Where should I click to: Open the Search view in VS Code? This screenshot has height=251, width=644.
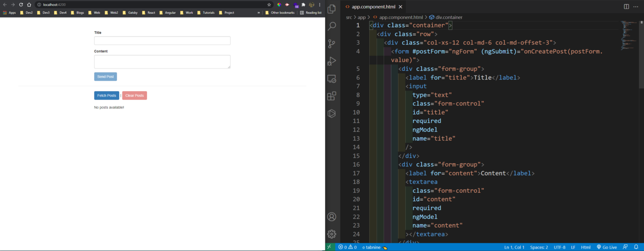pos(332,26)
